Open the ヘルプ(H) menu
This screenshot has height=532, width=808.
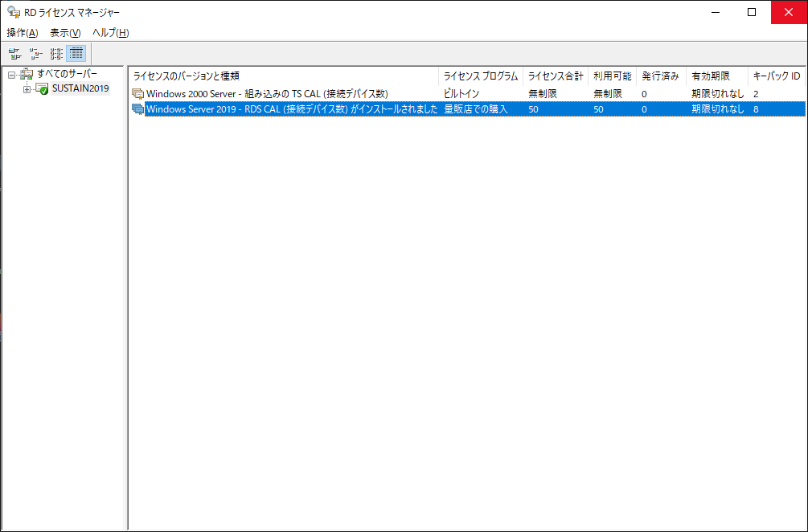click(x=110, y=32)
